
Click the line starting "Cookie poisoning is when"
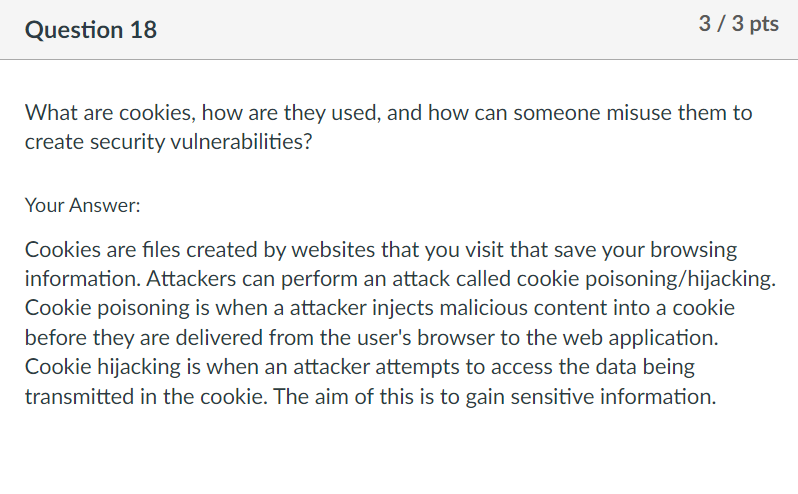(x=380, y=308)
